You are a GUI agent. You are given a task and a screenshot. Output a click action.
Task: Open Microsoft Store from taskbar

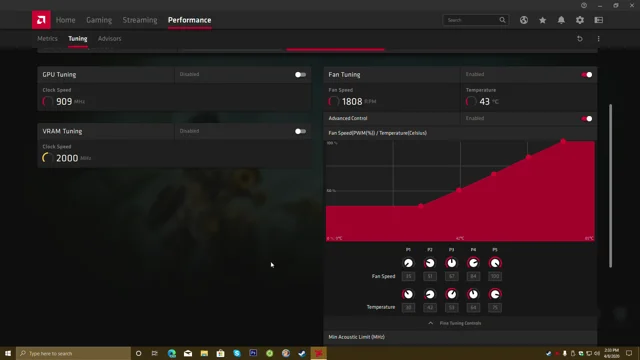[220, 353]
